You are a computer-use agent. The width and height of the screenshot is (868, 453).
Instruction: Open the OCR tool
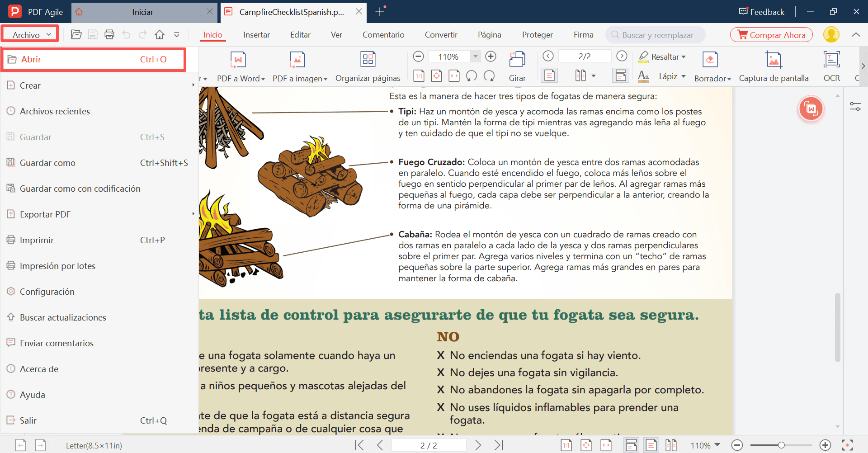click(831, 66)
